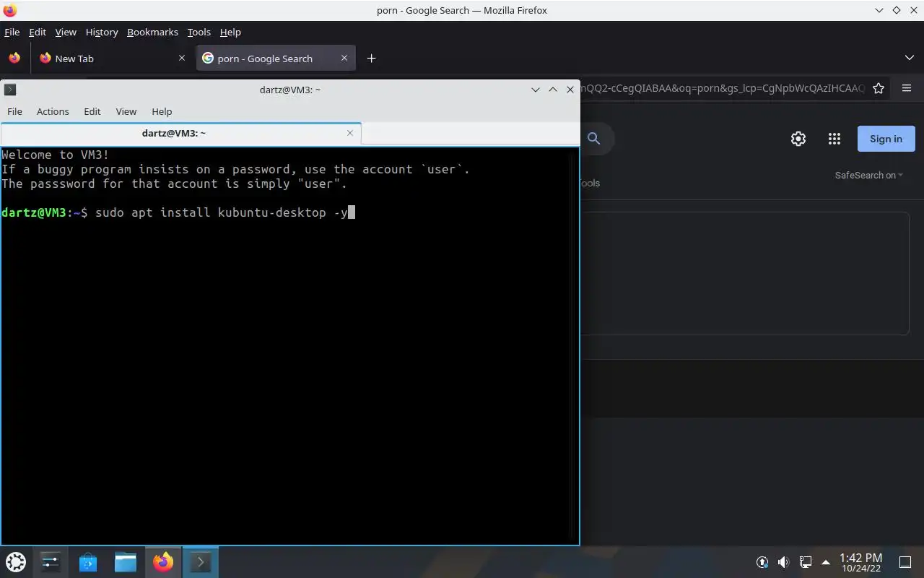Open terminal Help menu
Viewport: 924px width, 578px height.
(162, 111)
